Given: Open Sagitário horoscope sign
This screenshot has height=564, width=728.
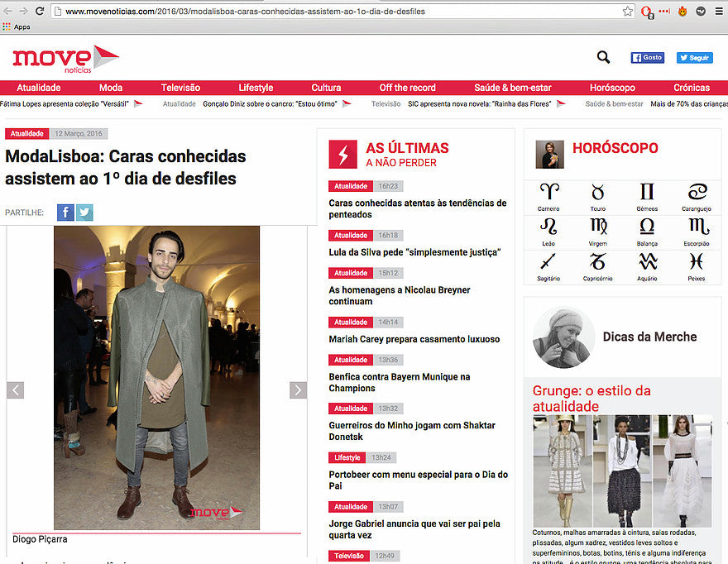Looking at the screenshot, I should tap(548, 267).
